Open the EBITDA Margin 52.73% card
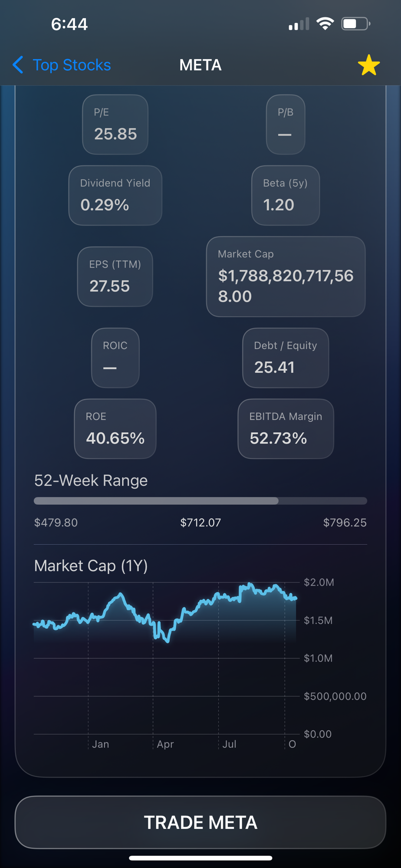401x868 pixels. click(x=286, y=429)
